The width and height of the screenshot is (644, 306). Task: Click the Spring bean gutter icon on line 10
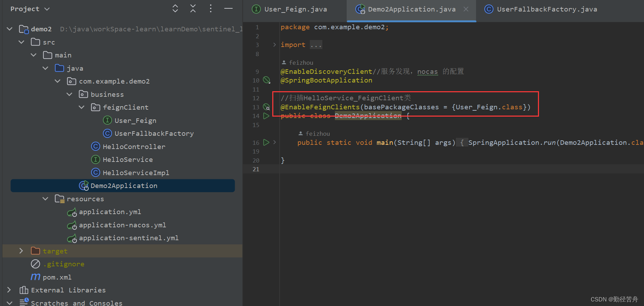point(266,80)
